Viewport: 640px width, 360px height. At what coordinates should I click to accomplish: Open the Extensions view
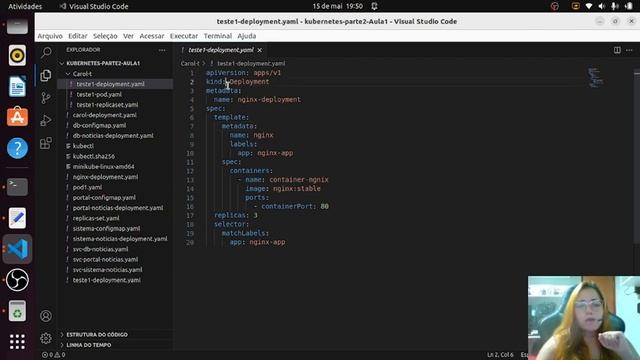click(46, 143)
